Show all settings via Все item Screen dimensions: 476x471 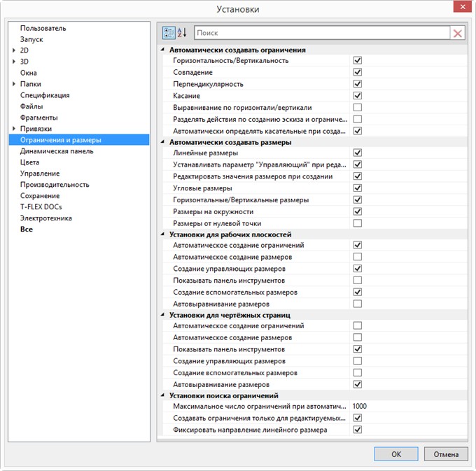point(27,230)
